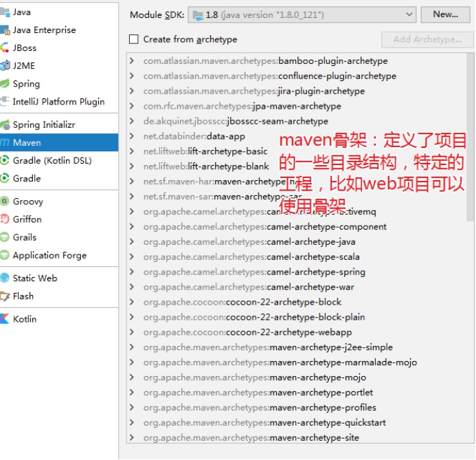Image resolution: width=476 pixels, height=460 pixels.
Task: Select maven-archetype-mojo in list
Action: [x=254, y=377]
